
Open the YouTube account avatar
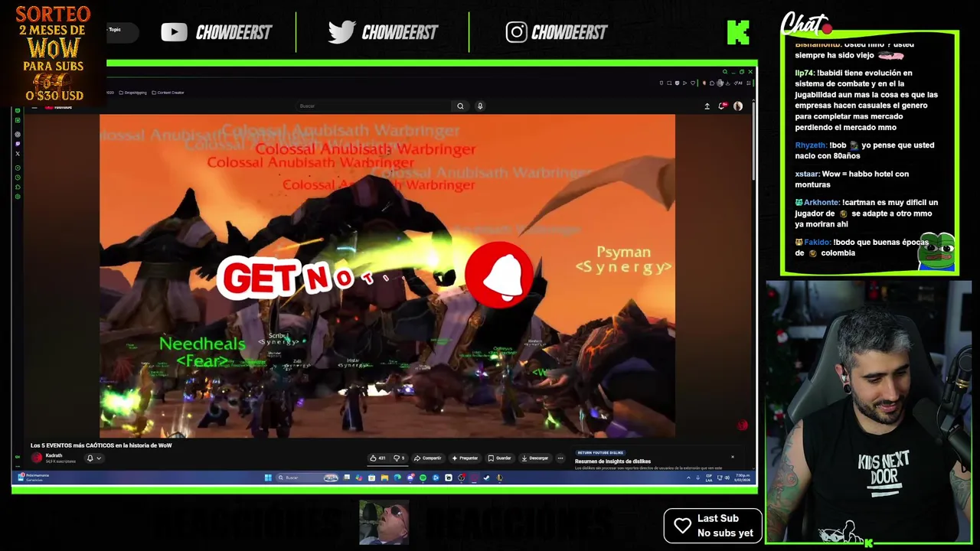pyautogui.click(x=738, y=106)
